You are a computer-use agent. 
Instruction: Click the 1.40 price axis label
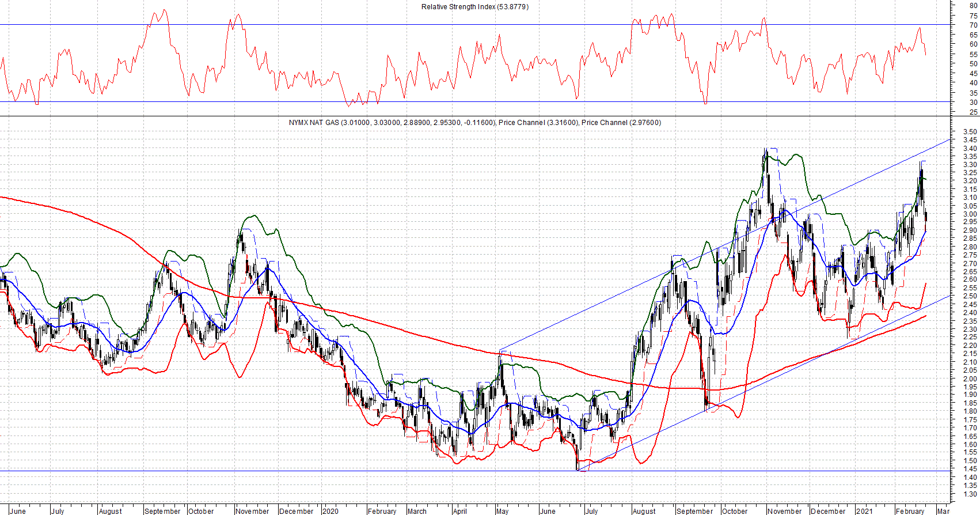970,478
